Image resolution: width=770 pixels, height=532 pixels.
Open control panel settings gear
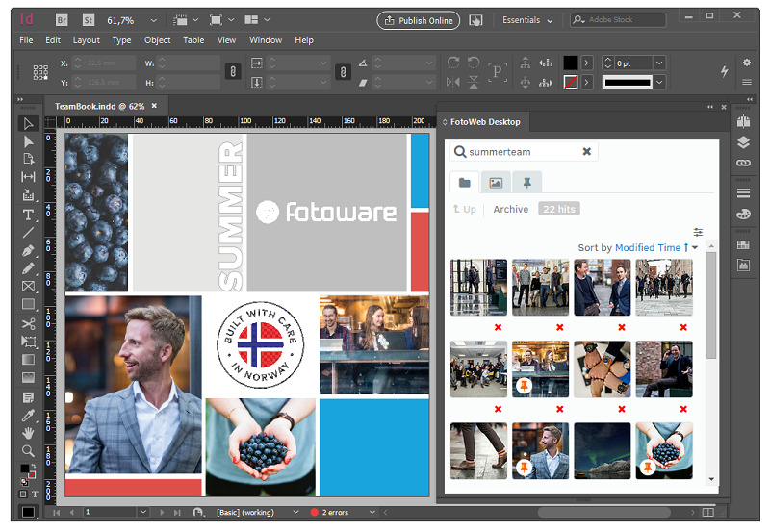click(747, 63)
